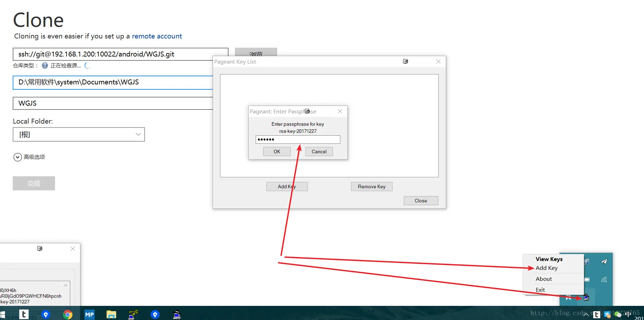Open About from Pageant tray menu

click(543, 279)
